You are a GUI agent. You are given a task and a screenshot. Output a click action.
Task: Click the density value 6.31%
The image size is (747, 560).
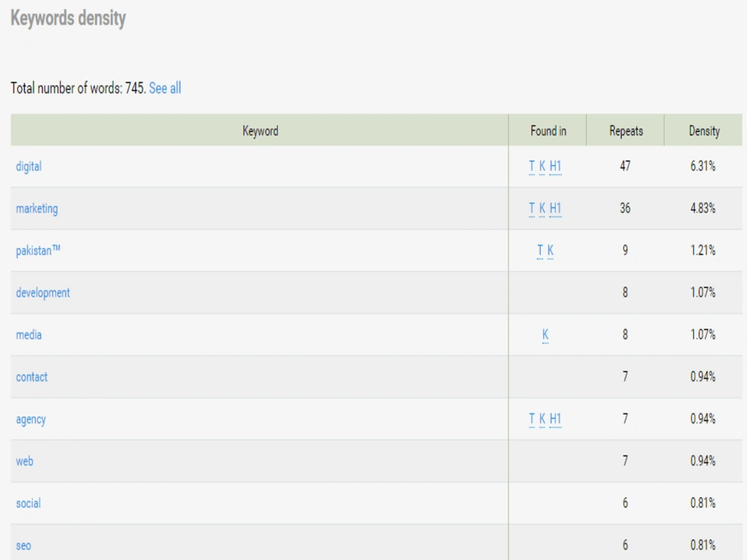[703, 167]
